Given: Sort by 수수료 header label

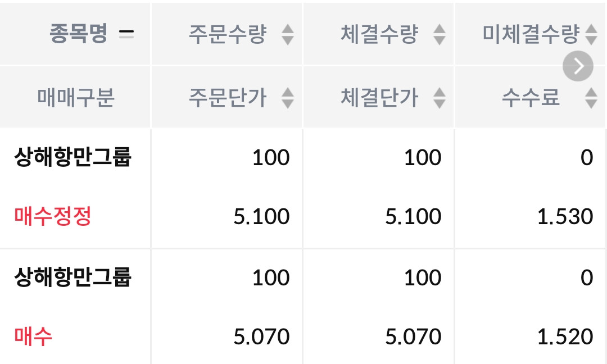Looking at the screenshot, I should [531, 98].
